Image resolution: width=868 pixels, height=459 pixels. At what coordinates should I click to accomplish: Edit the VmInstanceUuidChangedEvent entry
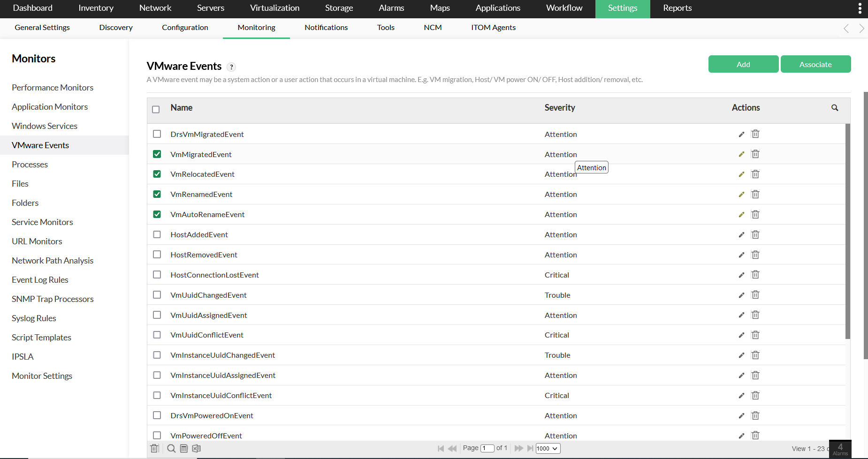click(741, 355)
